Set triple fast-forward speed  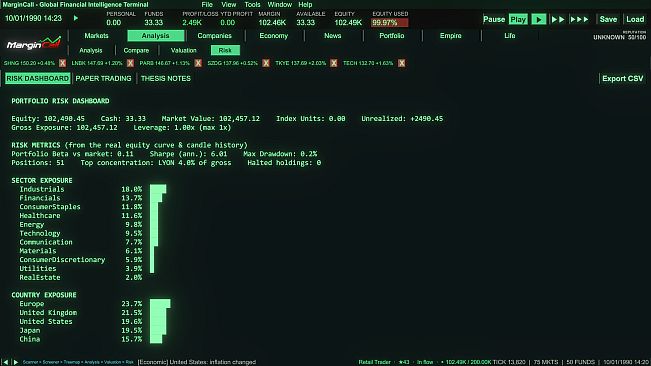pyautogui.click(x=579, y=20)
